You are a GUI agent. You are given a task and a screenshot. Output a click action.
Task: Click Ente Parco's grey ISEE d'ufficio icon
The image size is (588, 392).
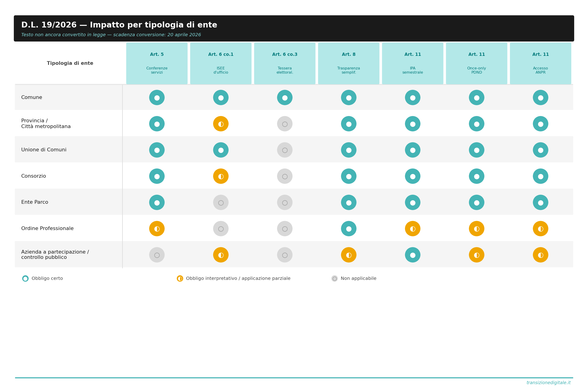(x=221, y=203)
